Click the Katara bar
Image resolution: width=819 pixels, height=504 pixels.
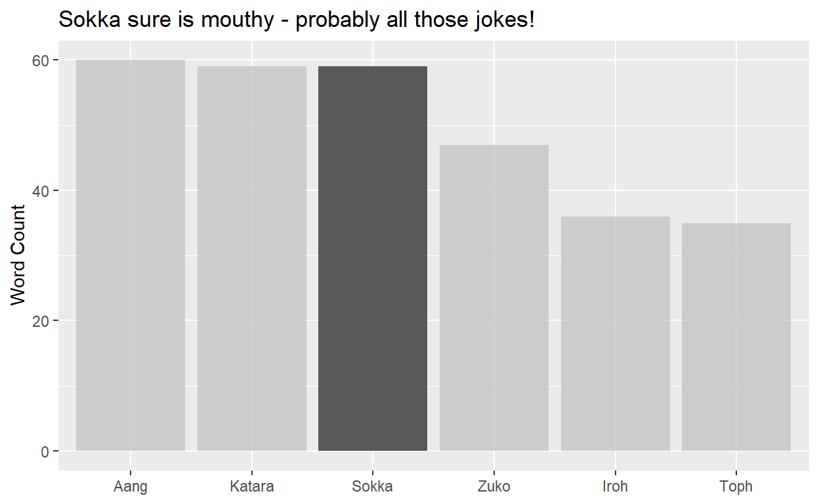click(x=252, y=259)
